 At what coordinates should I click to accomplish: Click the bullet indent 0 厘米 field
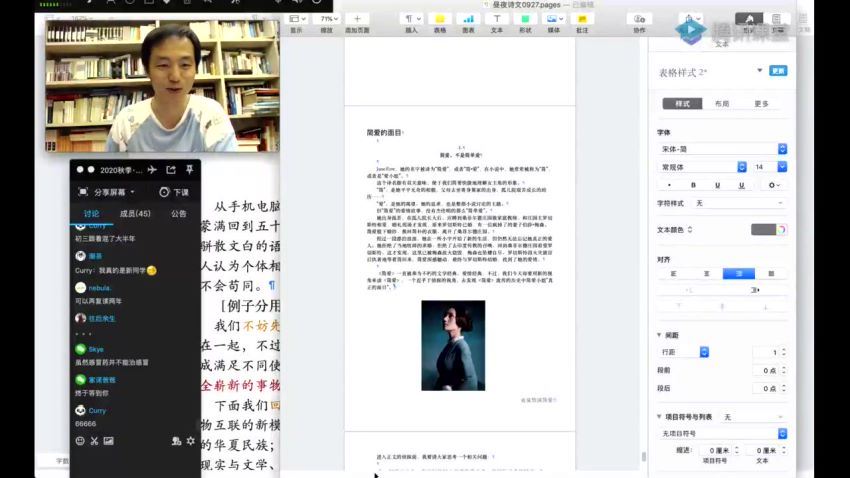tap(718, 451)
